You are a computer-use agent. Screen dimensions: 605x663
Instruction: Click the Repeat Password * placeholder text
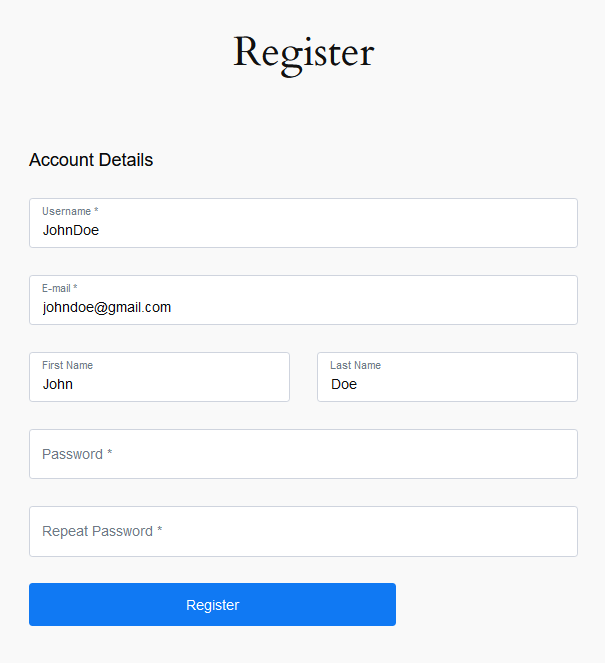pyautogui.click(x=102, y=531)
